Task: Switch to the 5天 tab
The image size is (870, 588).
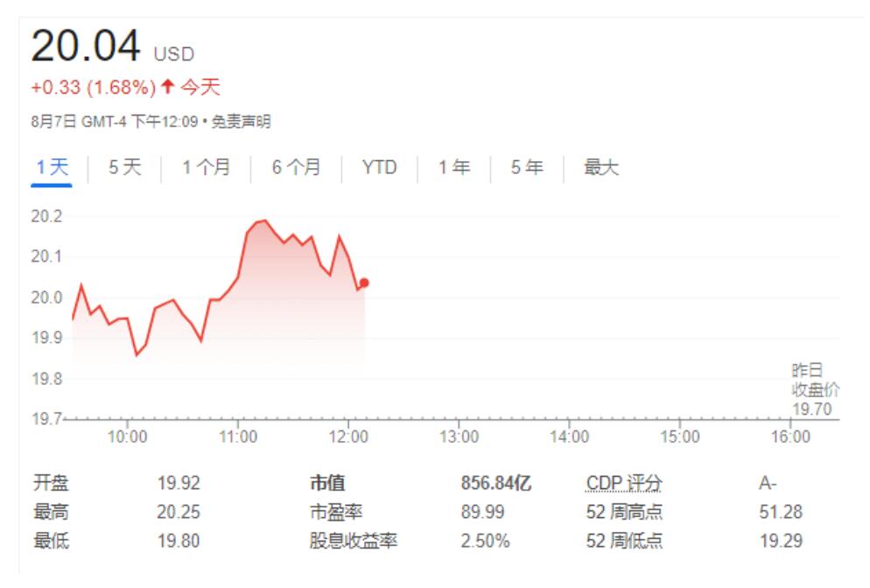Action: [x=125, y=167]
